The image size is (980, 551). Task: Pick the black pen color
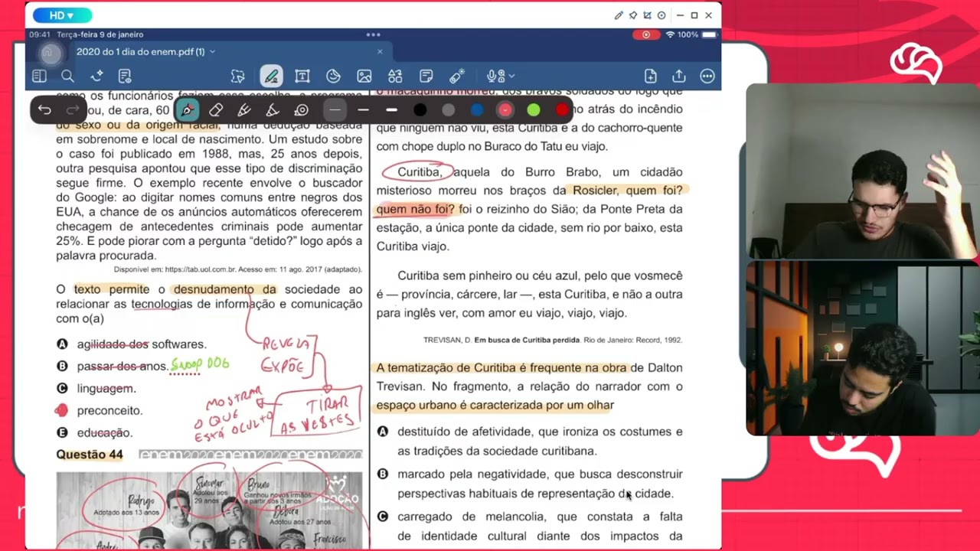(x=420, y=110)
